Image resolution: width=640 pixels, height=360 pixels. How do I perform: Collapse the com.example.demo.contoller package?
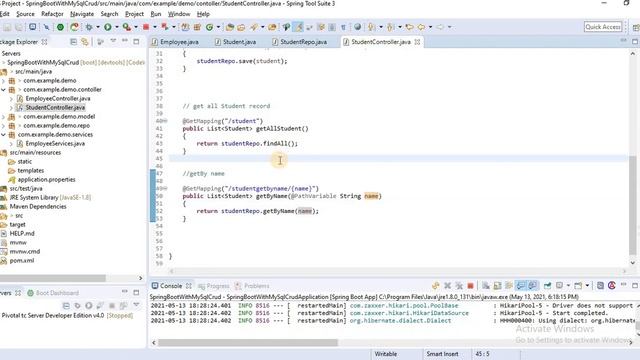click(4, 90)
